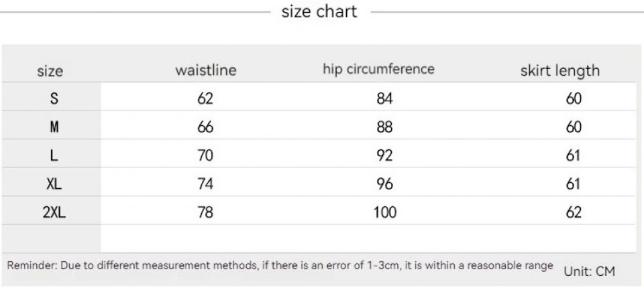
Task: Click hip circumference value 100
Action: pos(384,213)
